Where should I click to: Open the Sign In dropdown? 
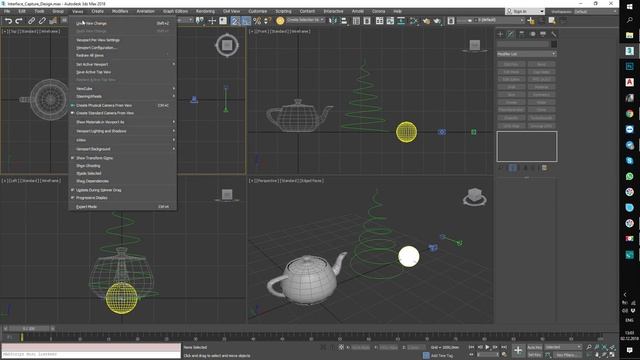525,11
